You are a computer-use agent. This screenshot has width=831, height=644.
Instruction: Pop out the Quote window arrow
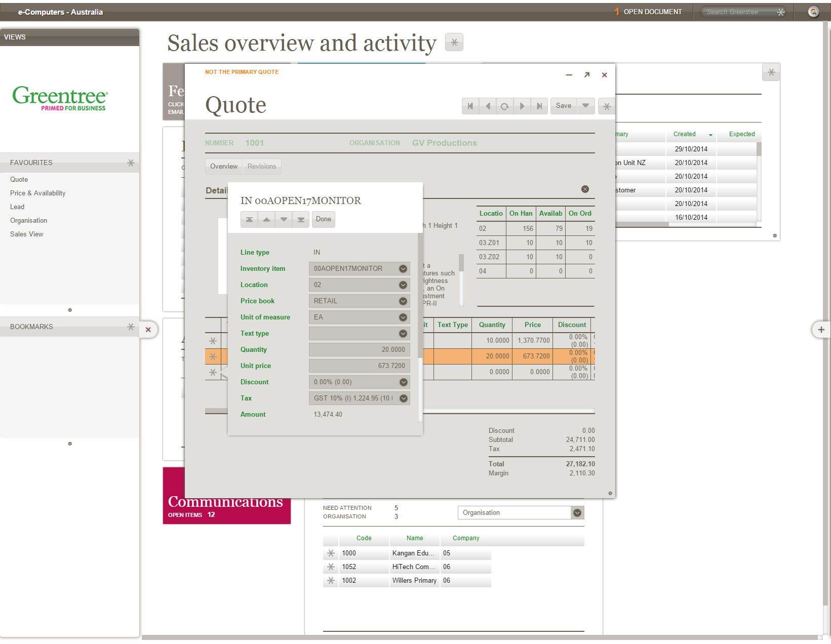point(587,75)
